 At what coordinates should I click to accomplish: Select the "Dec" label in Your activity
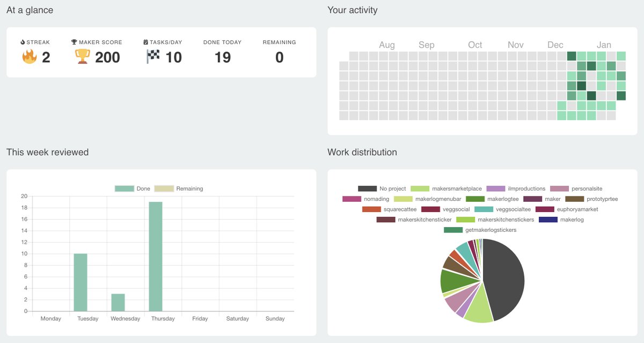[x=555, y=45]
